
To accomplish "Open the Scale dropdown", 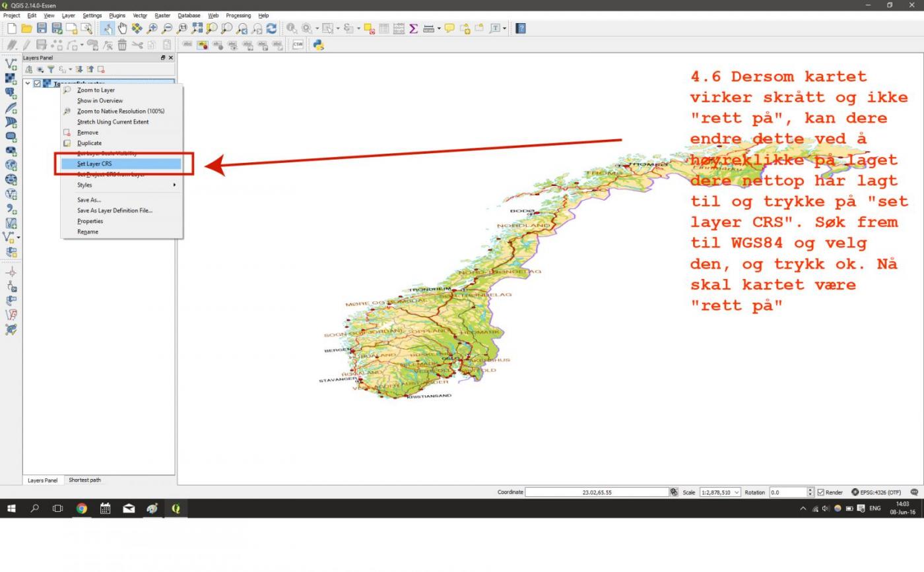I will point(736,492).
